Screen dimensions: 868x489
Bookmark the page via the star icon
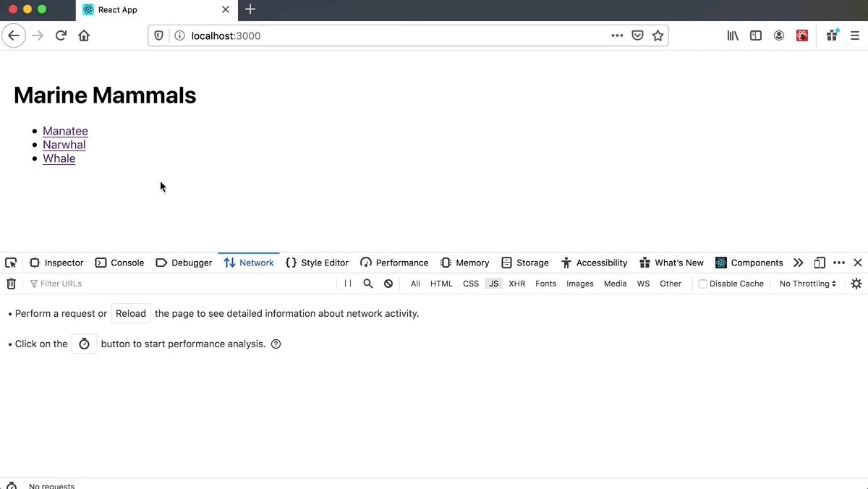[x=658, y=35]
